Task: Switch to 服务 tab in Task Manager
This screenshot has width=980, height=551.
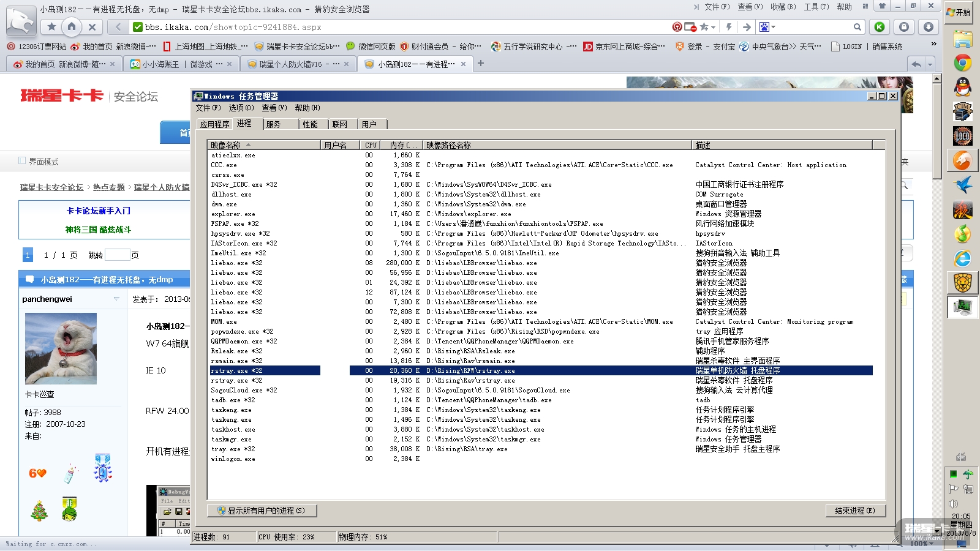Action: (273, 124)
